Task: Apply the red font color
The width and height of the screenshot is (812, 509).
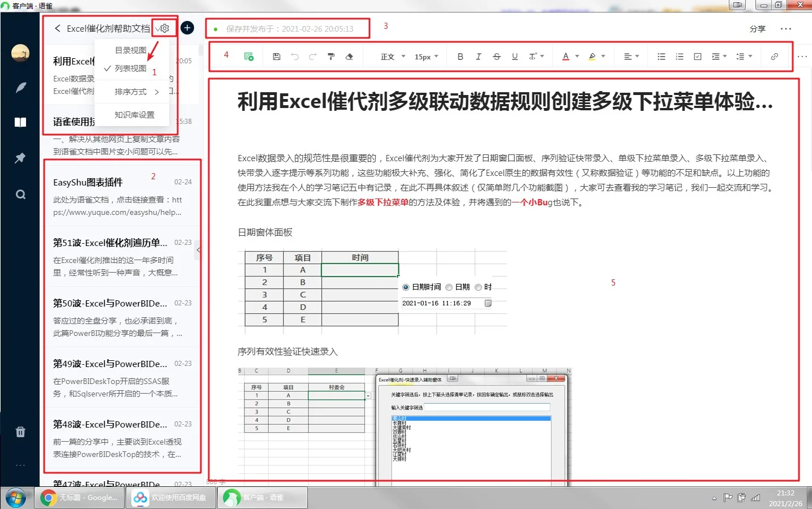Action: 565,57
